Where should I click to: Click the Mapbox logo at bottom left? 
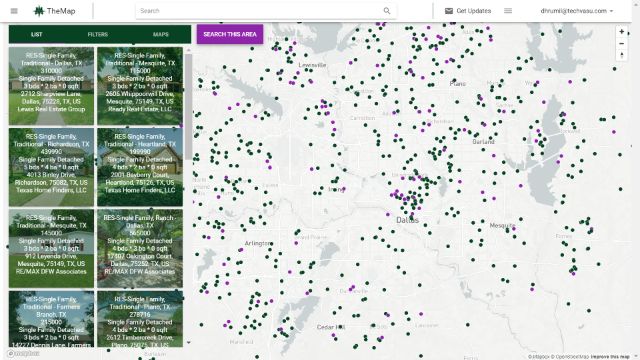23,353
